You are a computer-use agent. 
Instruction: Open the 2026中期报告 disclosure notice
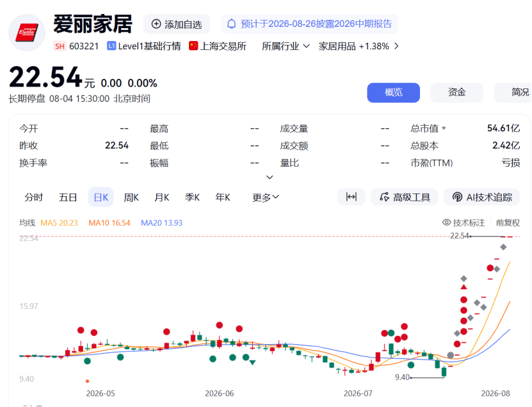[x=309, y=24]
